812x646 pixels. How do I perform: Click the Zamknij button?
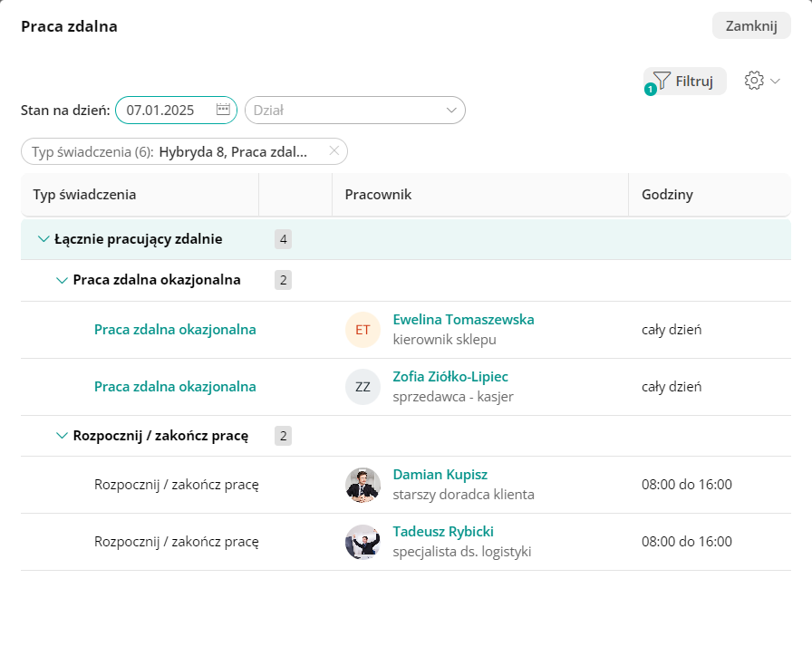(751, 25)
